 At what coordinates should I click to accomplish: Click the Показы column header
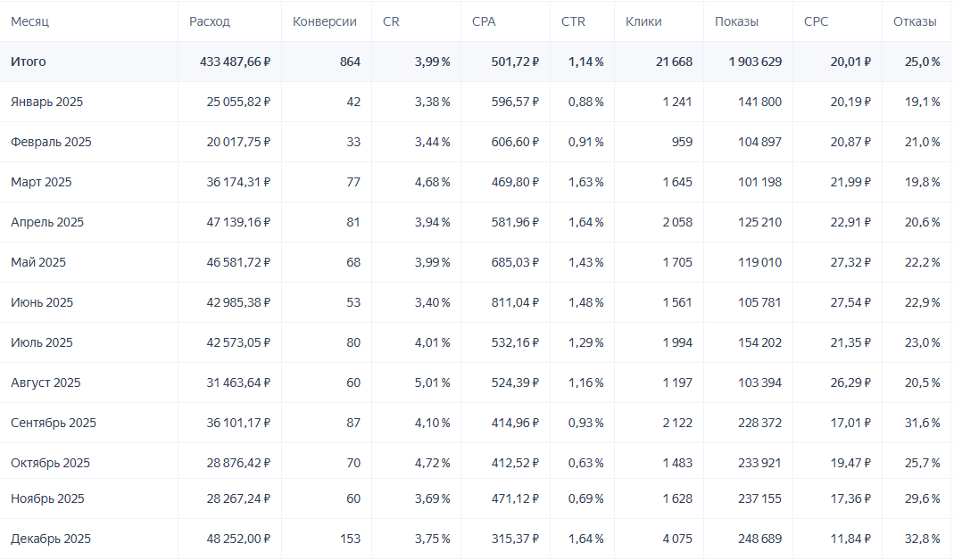pos(736,21)
